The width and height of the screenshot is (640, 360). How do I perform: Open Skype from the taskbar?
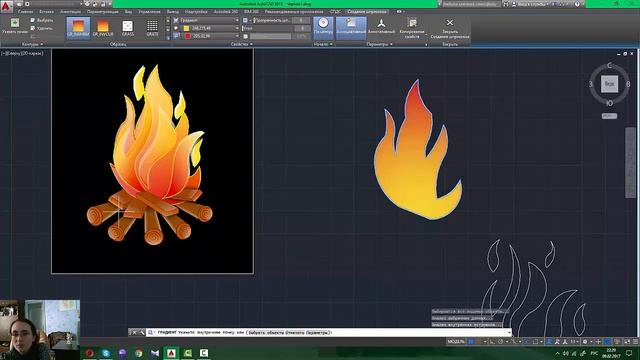(106, 353)
